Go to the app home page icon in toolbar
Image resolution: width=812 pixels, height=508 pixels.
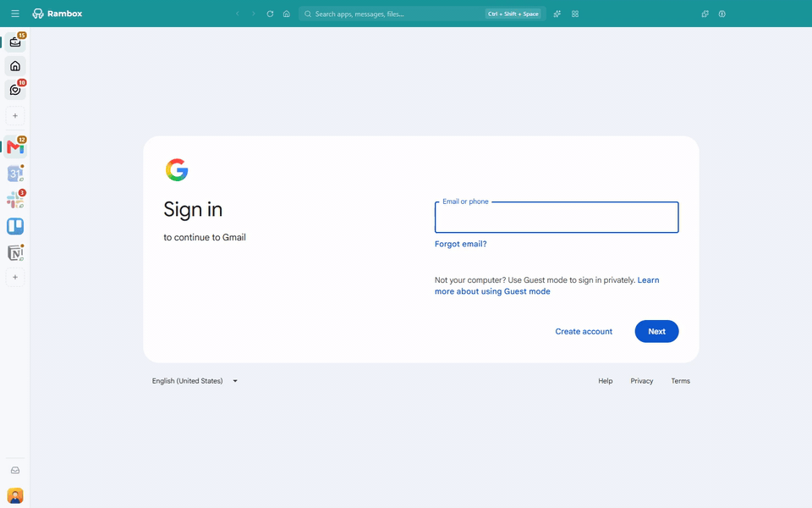287,14
